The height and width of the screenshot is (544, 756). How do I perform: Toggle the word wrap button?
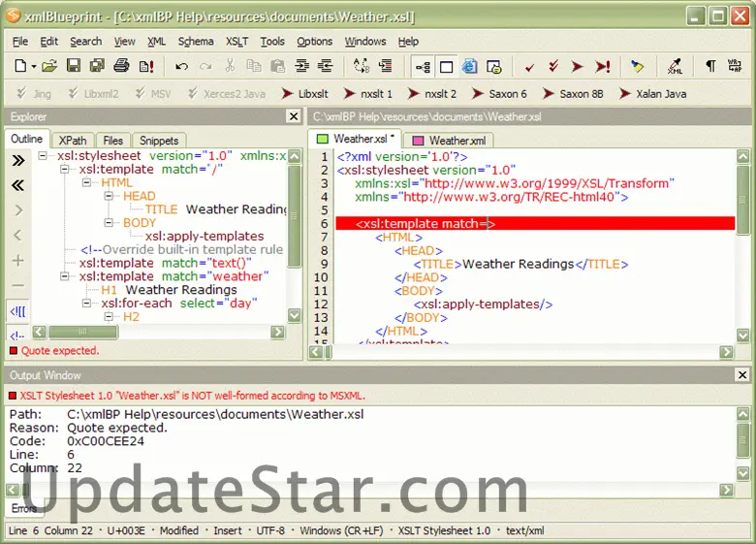[735, 66]
